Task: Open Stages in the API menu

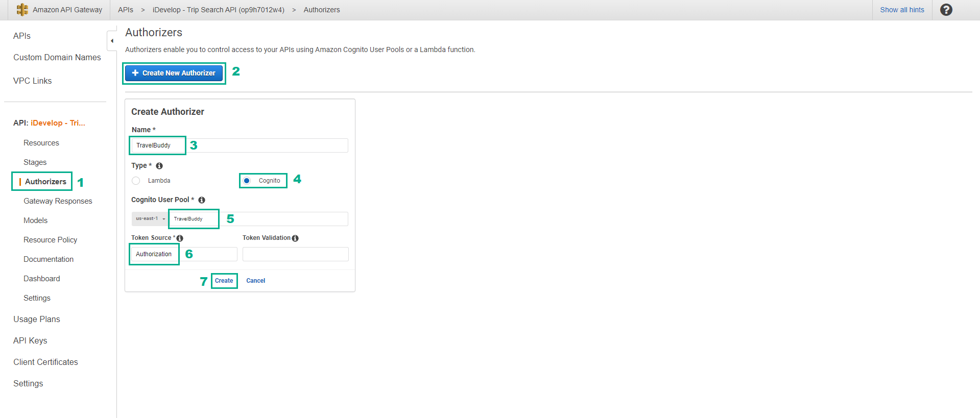Action: click(35, 162)
